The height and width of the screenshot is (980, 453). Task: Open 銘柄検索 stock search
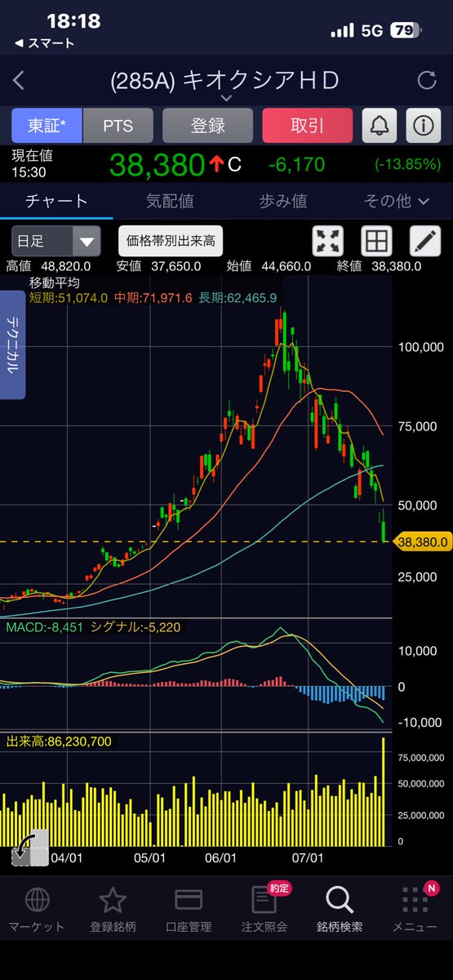[x=340, y=909]
